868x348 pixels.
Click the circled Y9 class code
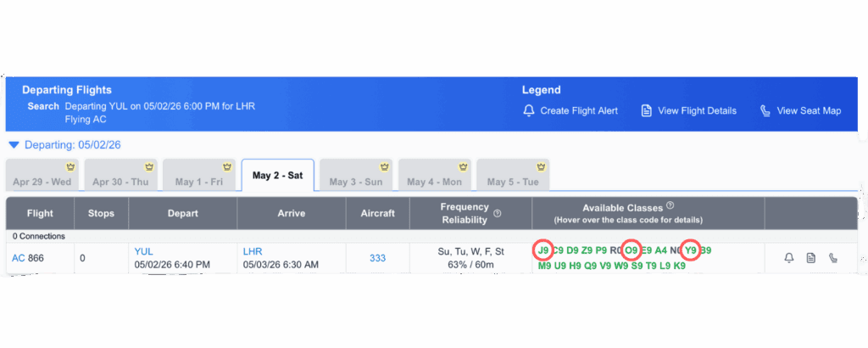tap(691, 250)
